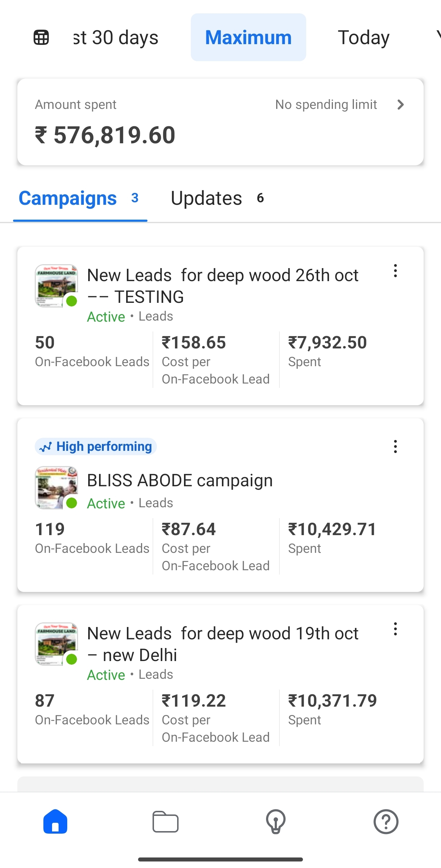Open BLISS ABODE campaign title
The width and height of the screenshot is (441, 868).
coord(180,480)
